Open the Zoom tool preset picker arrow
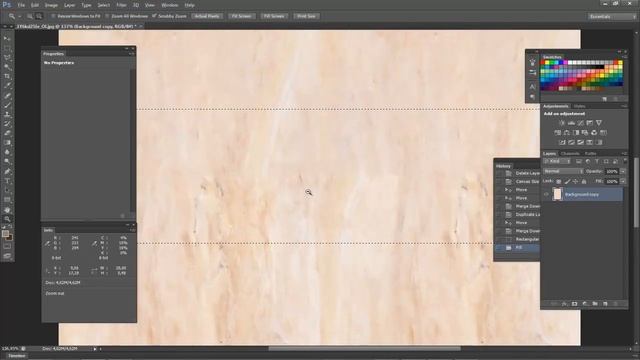640x360 pixels. 20,16
